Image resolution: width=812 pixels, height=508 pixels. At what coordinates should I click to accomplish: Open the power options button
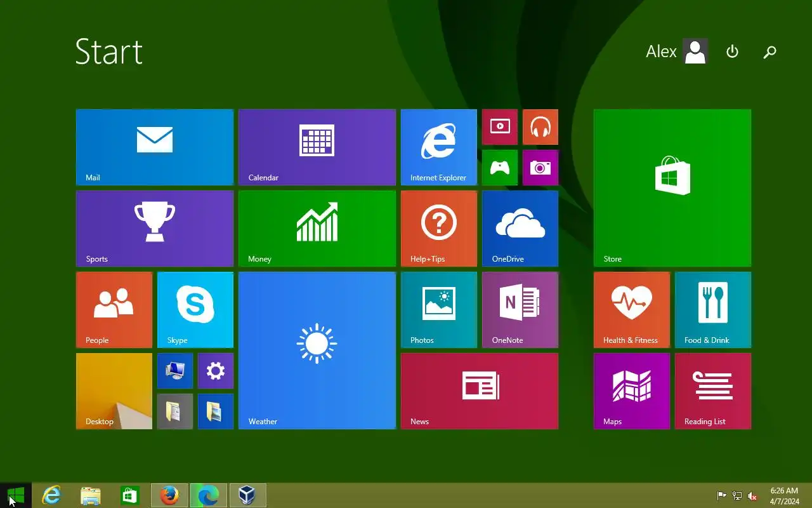pyautogui.click(x=732, y=52)
